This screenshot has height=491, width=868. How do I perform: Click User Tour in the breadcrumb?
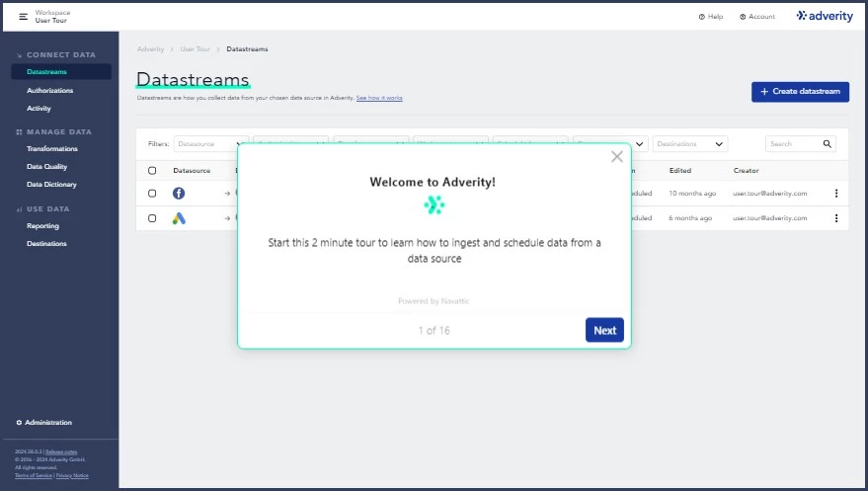195,49
